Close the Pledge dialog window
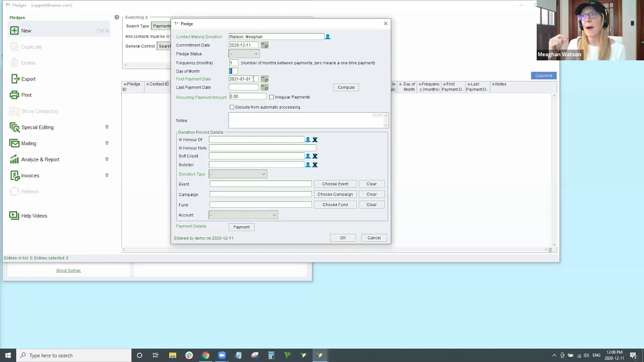 point(386,24)
